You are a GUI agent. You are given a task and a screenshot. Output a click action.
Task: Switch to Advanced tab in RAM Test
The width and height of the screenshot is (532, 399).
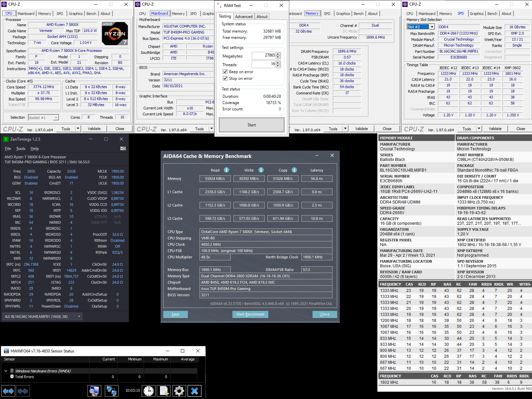click(x=244, y=17)
